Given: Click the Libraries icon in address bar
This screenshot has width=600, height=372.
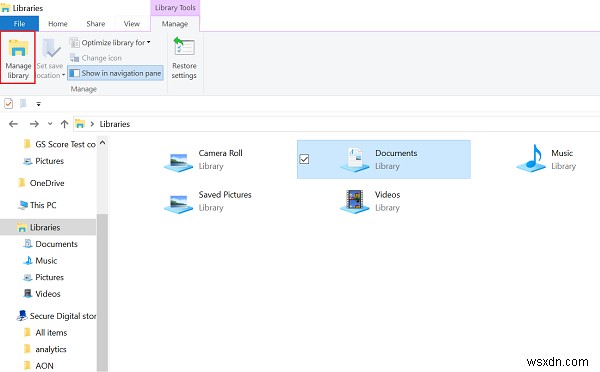Looking at the screenshot, I should click(80, 124).
